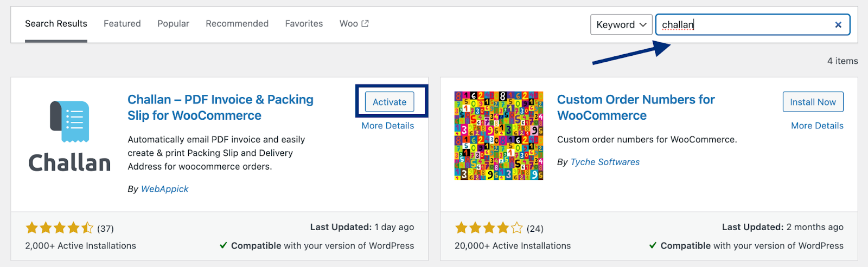This screenshot has width=868, height=267.
Task: Open More Details for Challan plugin
Action: [388, 126]
